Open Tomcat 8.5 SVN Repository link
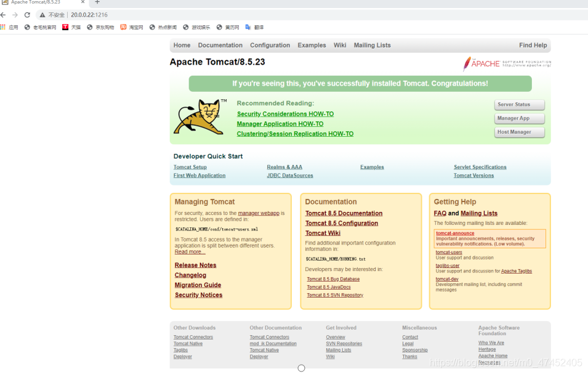 [335, 295]
